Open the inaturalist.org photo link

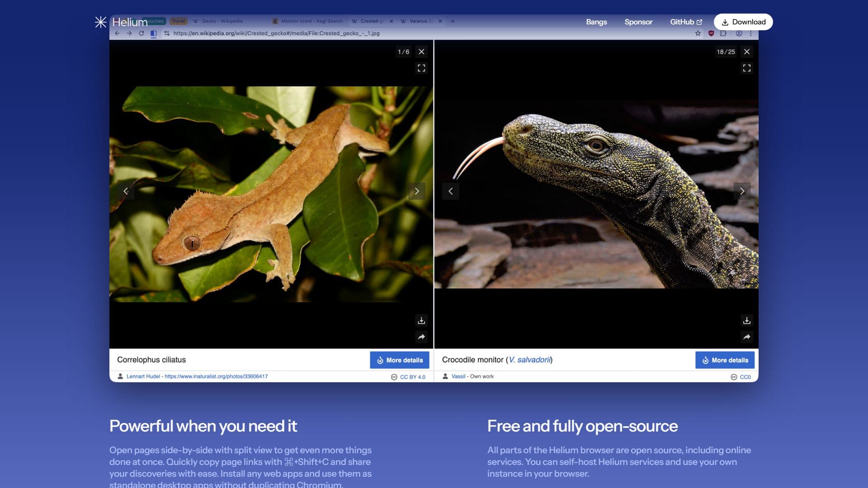tap(216, 376)
